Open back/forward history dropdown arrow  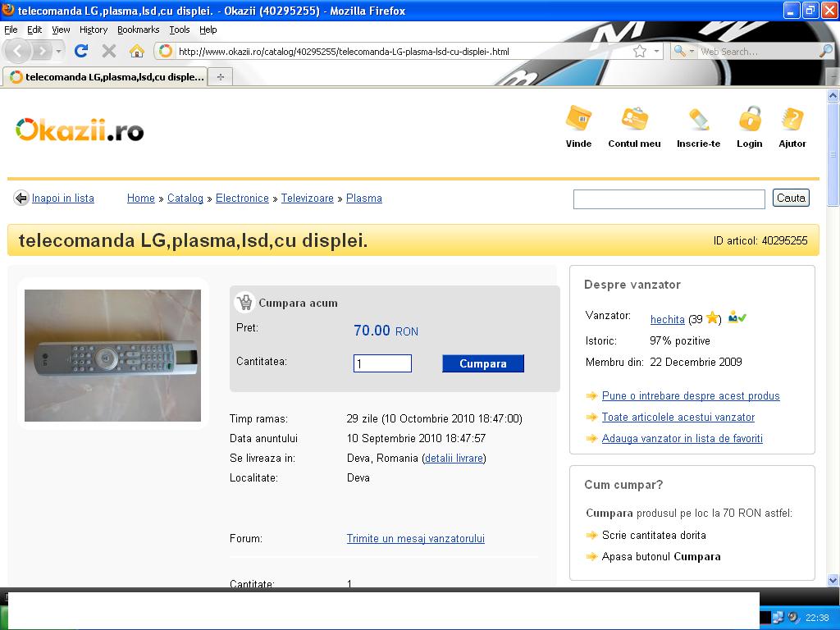(x=58, y=51)
